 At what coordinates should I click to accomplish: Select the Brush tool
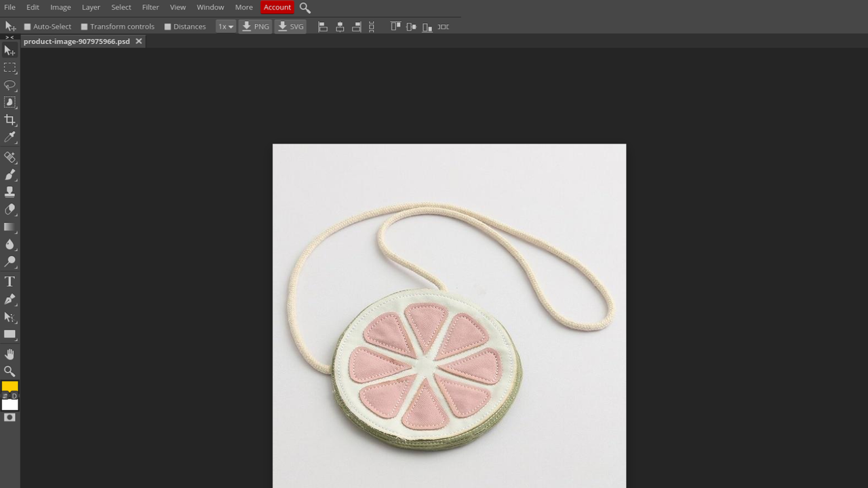click(x=9, y=174)
